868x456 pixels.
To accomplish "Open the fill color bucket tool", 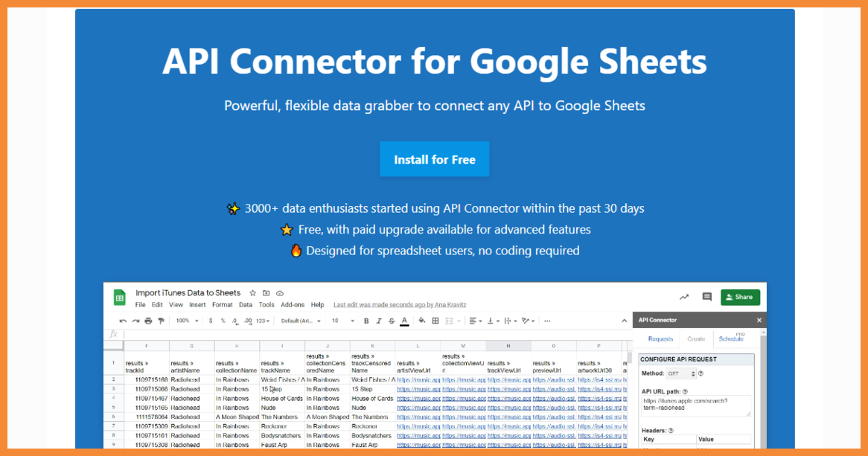I will pyautogui.click(x=422, y=321).
